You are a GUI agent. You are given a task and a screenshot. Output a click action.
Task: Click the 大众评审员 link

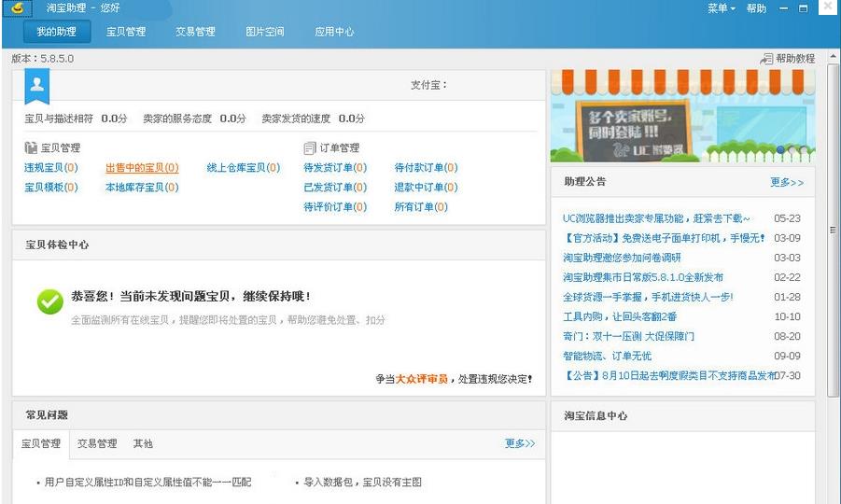coord(421,379)
